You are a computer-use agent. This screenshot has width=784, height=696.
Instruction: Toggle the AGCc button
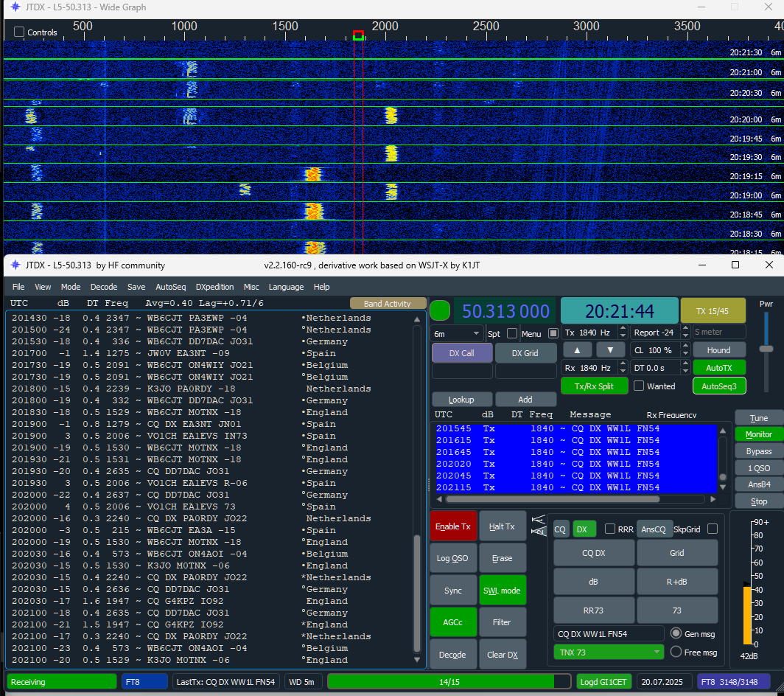[x=453, y=622]
